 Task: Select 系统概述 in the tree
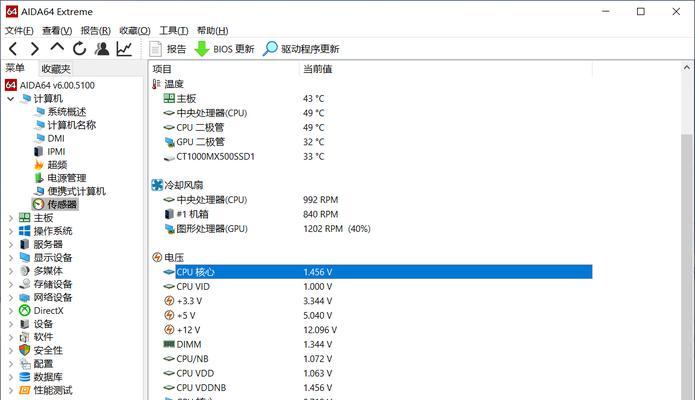click(66, 112)
